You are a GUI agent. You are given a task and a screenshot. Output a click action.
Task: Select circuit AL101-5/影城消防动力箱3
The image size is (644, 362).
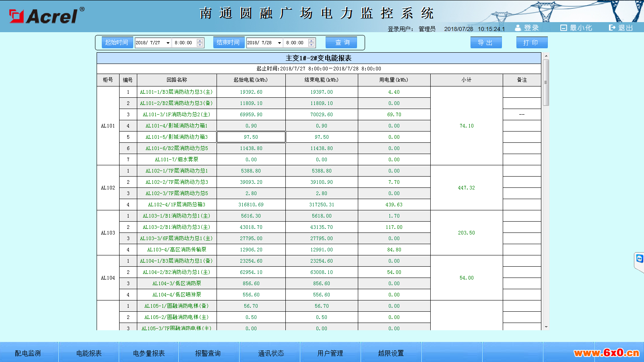(177, 137)
